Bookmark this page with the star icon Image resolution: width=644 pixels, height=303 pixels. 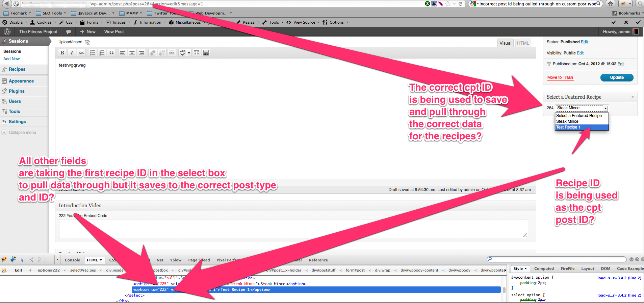pos(448,4)
